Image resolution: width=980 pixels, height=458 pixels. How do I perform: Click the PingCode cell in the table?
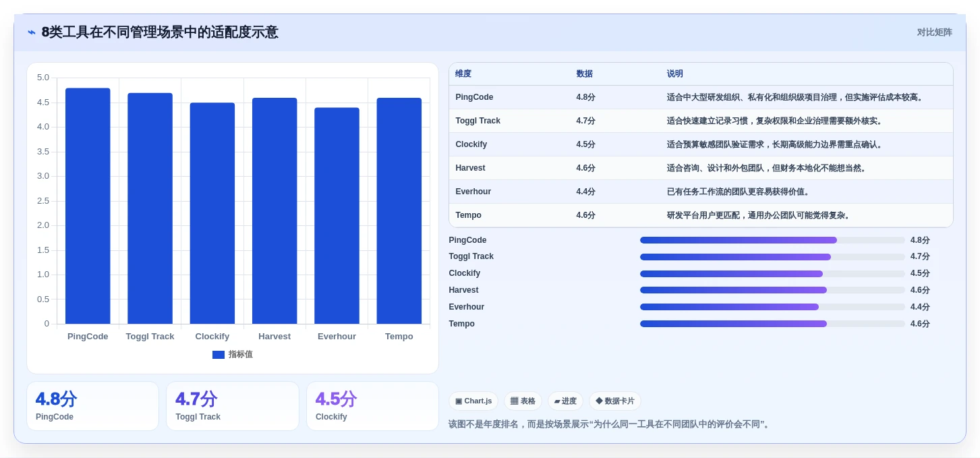[x=474, y=97]
